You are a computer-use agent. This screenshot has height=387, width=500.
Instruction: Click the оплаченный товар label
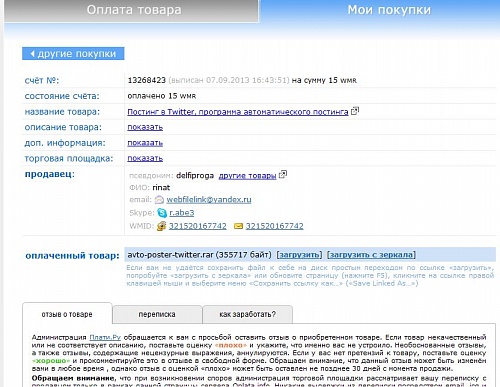click(x=72, y=256)
